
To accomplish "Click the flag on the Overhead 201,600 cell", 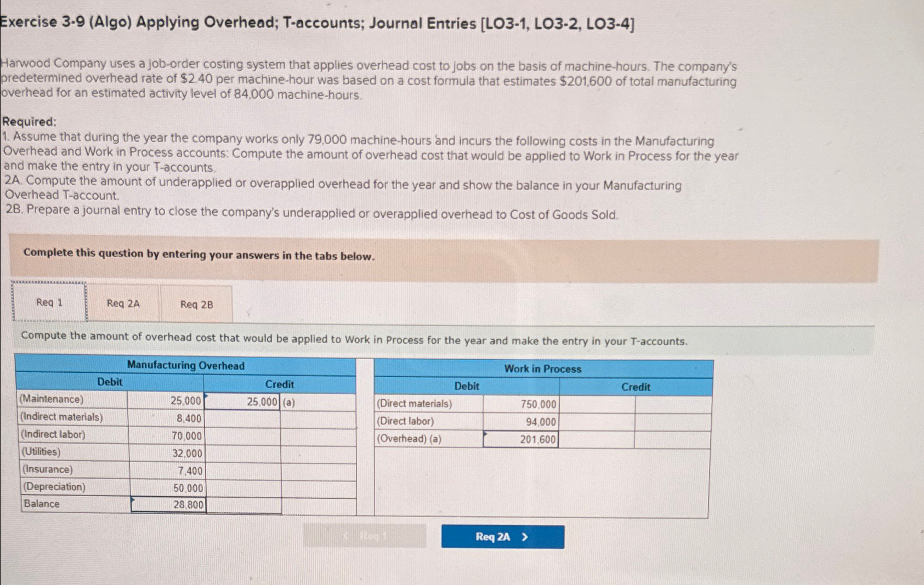I will click(485, 433).
